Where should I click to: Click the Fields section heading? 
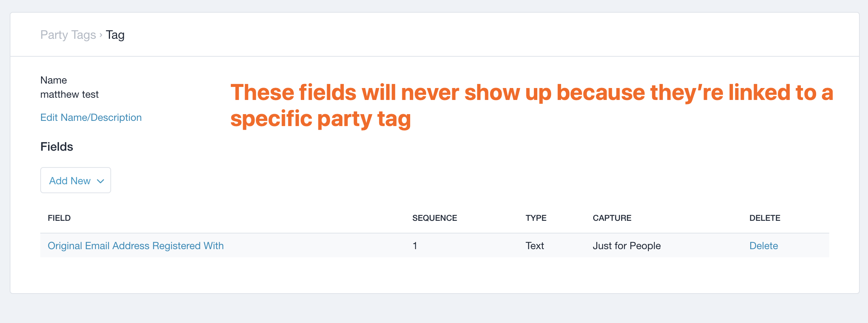(56, 147)
